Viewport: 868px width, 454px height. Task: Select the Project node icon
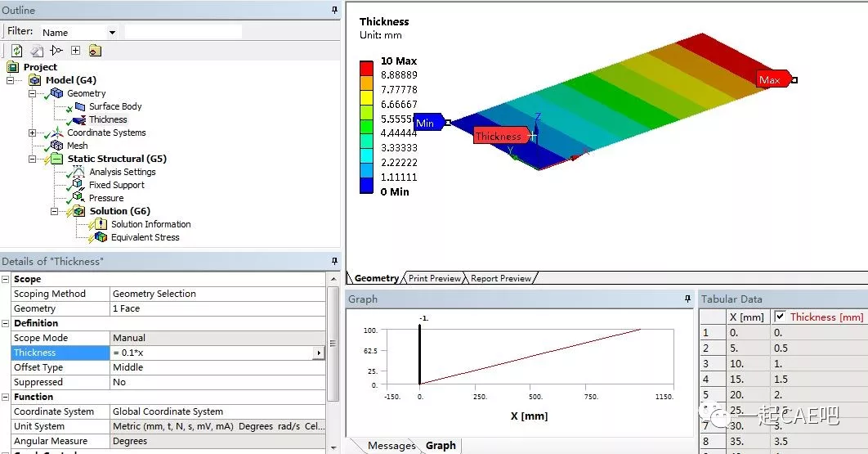[x=13, y=67]
